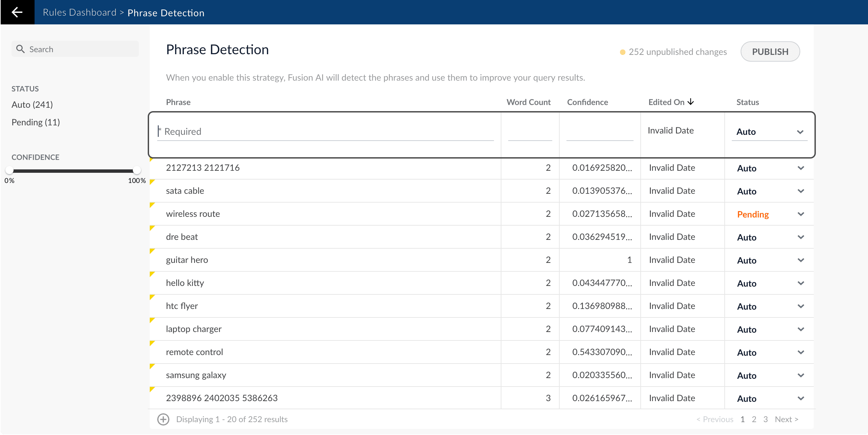
Task: Click Rules Dashboard breadcrumb link
Action: [80, 13]
